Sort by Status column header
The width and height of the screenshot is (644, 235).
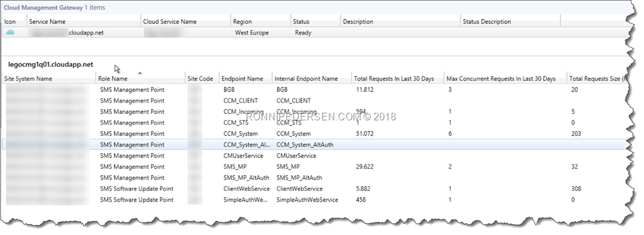point(301,21)
